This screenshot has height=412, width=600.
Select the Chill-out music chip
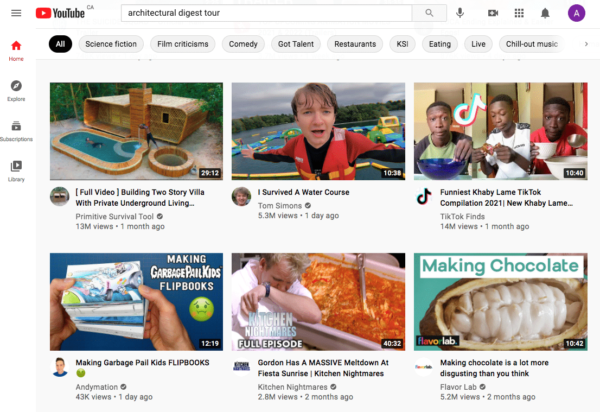[x=532, y=44]
